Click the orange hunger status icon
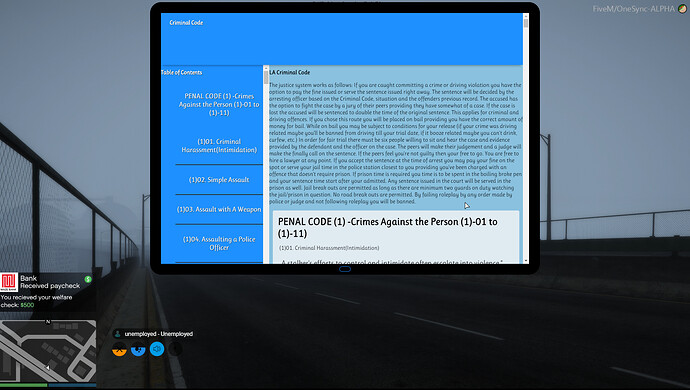690x390 pixels. [119, 349]
